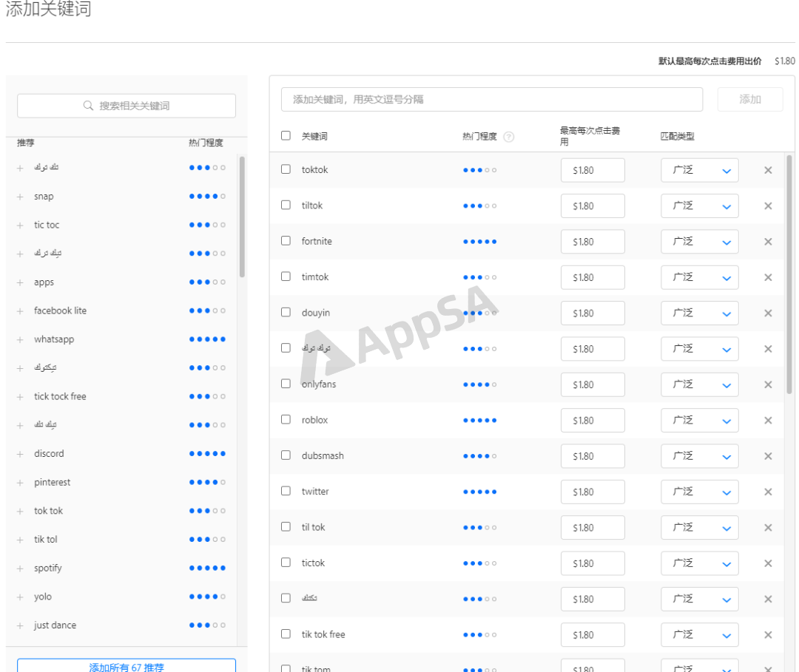Viewport: 799px width, 672px height.
Task: Delete tictok keyword row X
Action: click(768, 563)
